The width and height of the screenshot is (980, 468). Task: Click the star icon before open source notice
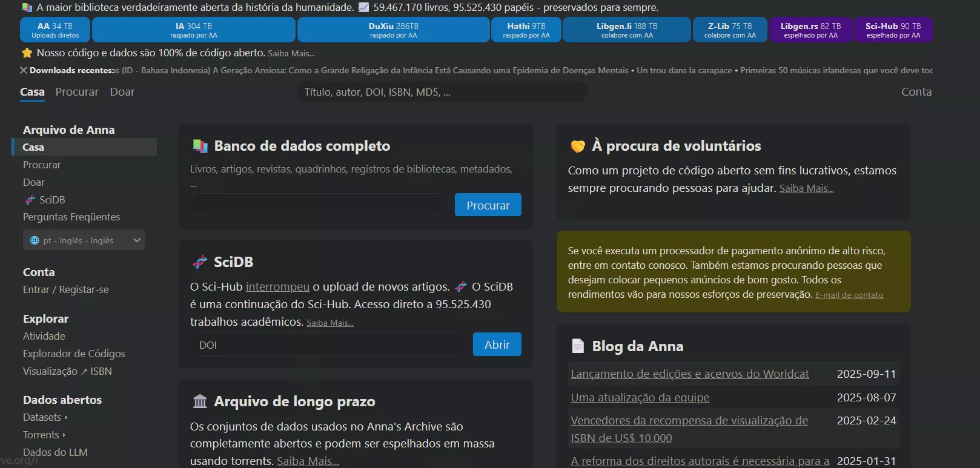click(x=27, y=53)
